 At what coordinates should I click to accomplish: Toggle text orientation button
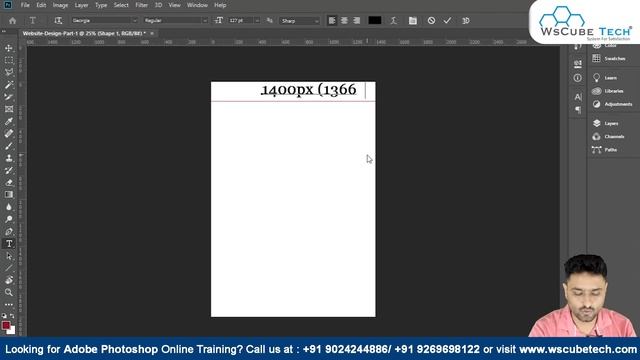click(x=58, y=20)
